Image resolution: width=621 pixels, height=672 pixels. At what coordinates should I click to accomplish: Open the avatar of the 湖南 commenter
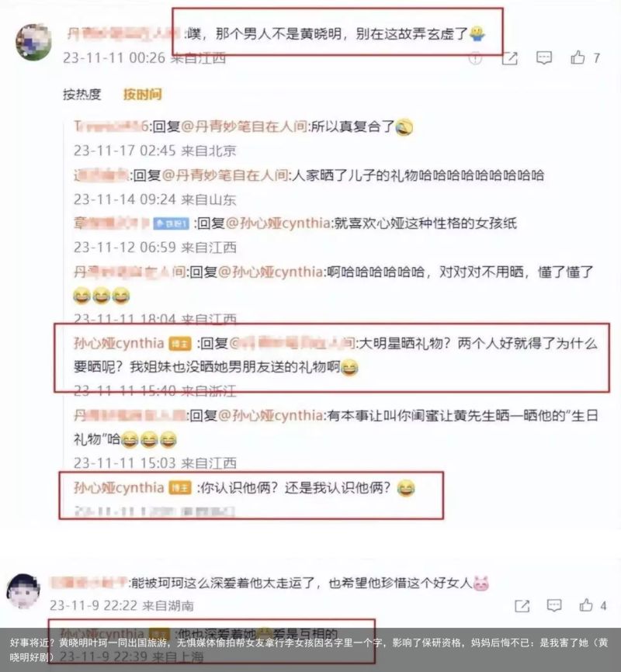(x=23, y=591)
